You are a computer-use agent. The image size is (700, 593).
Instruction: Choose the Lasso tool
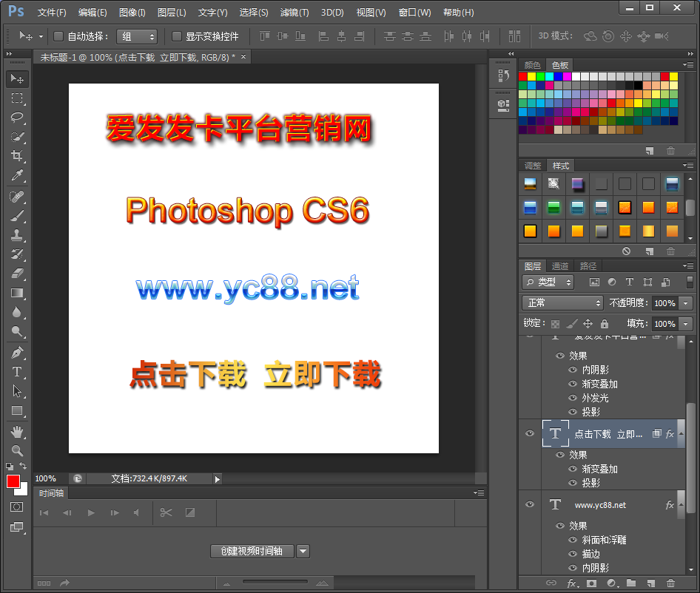pyautogui.click(x=17, y=118)
